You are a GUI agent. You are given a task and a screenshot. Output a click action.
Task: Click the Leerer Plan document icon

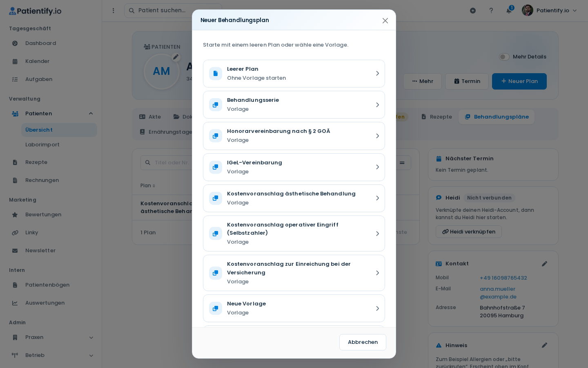[216, 74]
